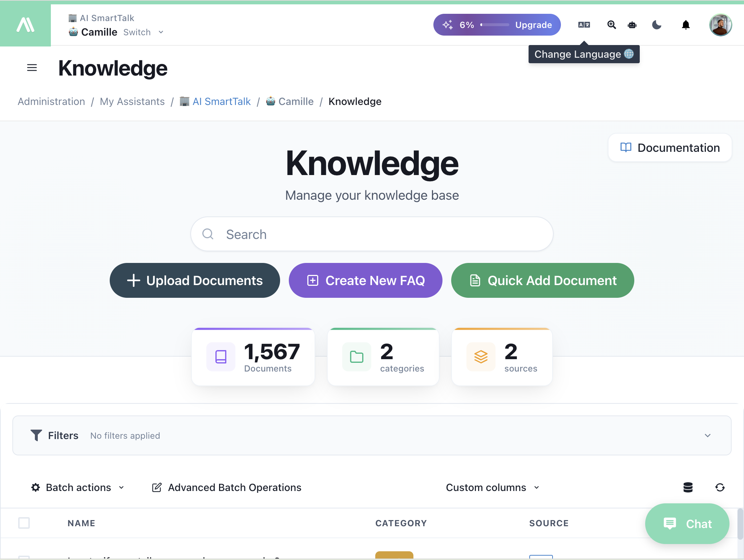
Task: Open the Batch actions dropdown
Action: pos(77,487)
